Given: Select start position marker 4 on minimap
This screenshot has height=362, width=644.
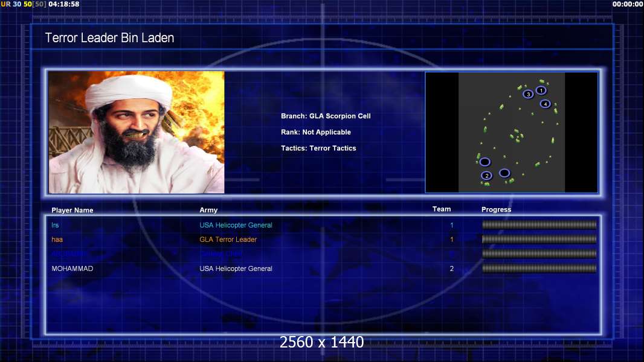Looking at the screenshot, I should (545, 104).
